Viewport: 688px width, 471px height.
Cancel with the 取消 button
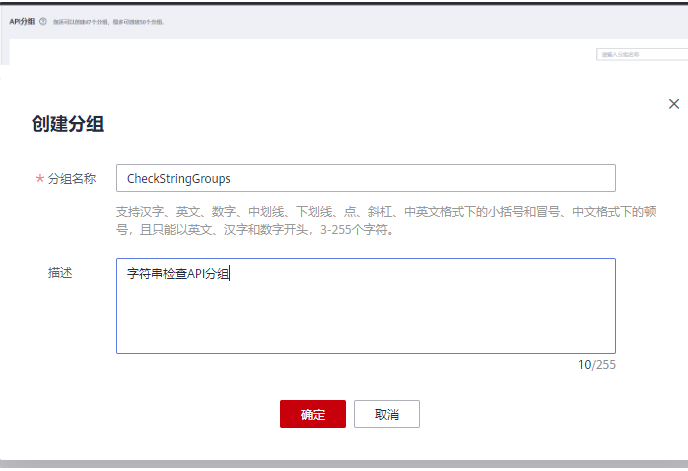click(387, 414)
